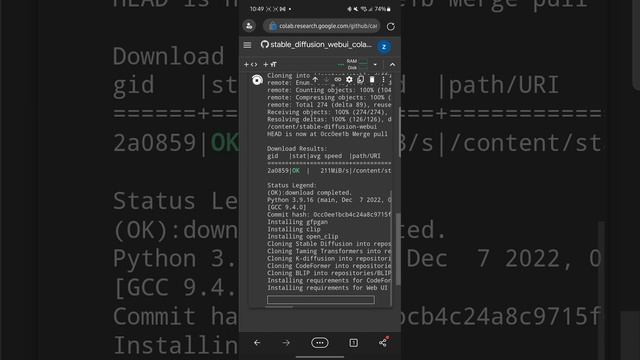The image size is (640, 360).
Task: Click the "(OK):download completed." line
Action: pyautogui.click(x=309, y=193)
